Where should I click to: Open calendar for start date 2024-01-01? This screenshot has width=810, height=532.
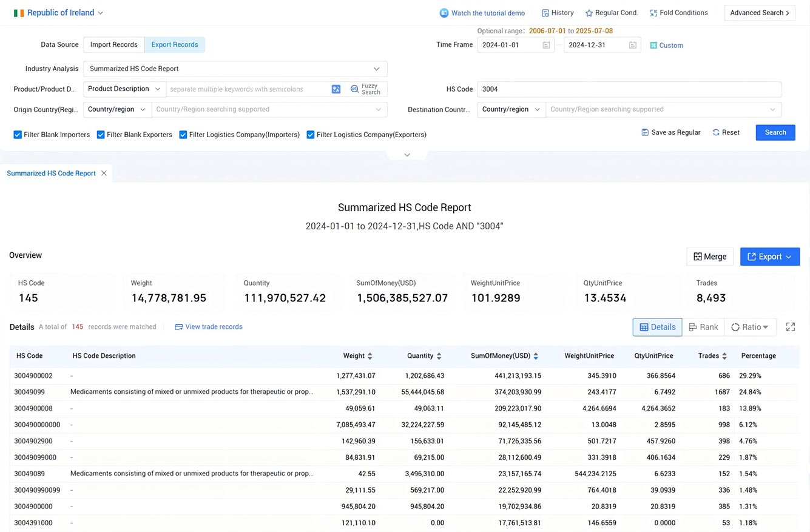pos(546,45)
